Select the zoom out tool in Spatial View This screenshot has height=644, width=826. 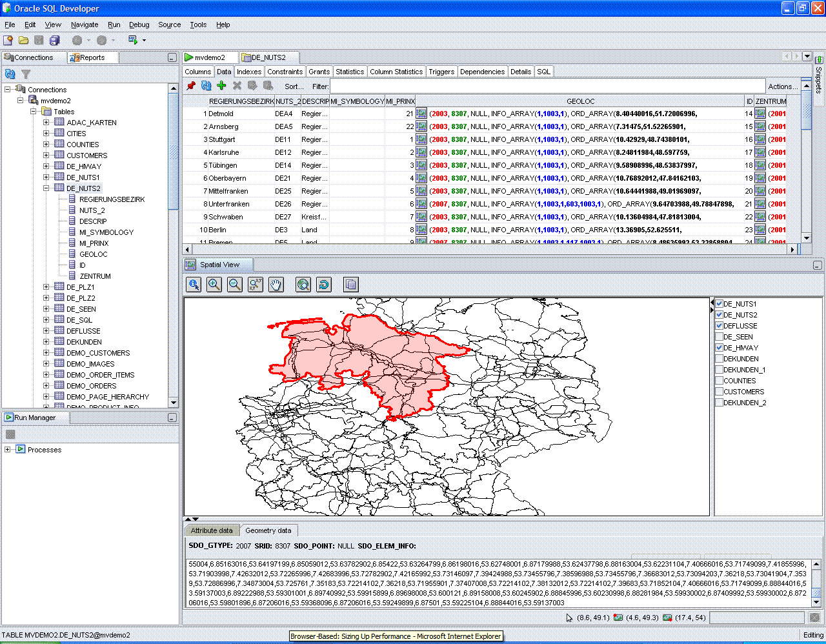click(x=235, y=285)
